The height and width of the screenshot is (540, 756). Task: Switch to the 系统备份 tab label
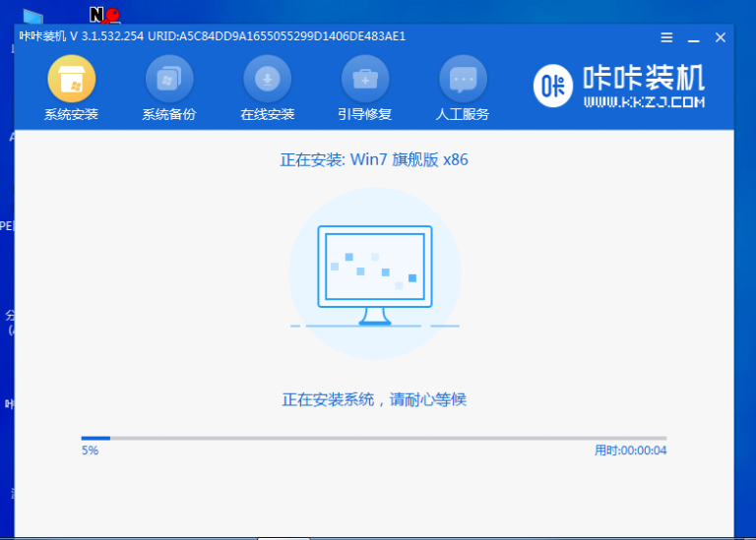tap(169, 114)
